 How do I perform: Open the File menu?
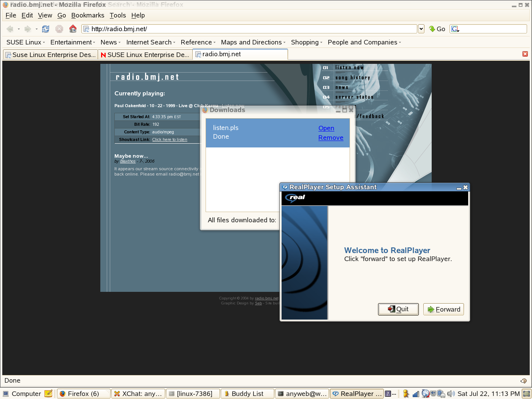11,15
